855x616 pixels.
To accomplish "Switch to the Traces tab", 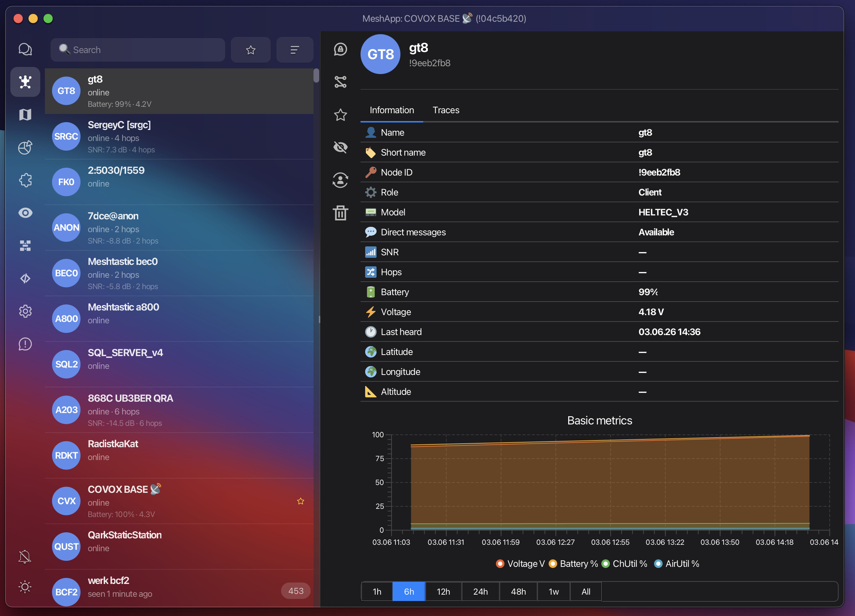I will tap(446, 110).
